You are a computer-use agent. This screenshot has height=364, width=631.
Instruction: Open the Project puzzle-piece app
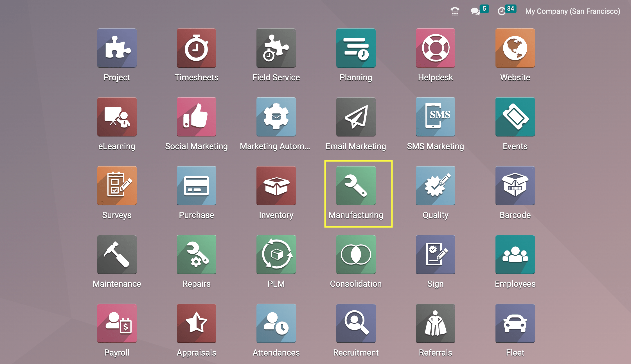117,48
